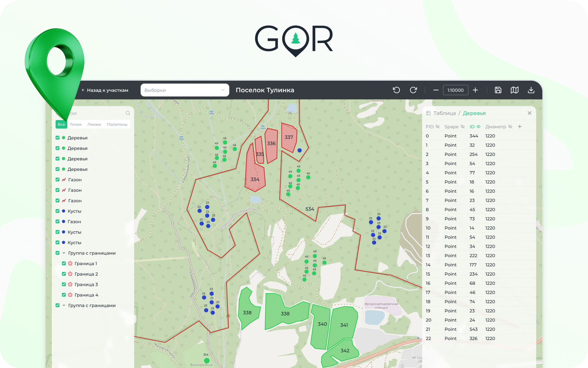Image resolution: width=588 pixels, height=368 pixels.
Task: Click the Граница 4 layer name
Action: coord(86,295)
